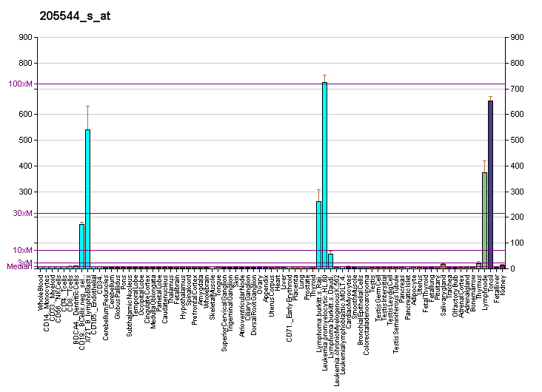The image size is (542, 392).
Task: Click the FetalThyroid axis label
Action: (426, 294)
